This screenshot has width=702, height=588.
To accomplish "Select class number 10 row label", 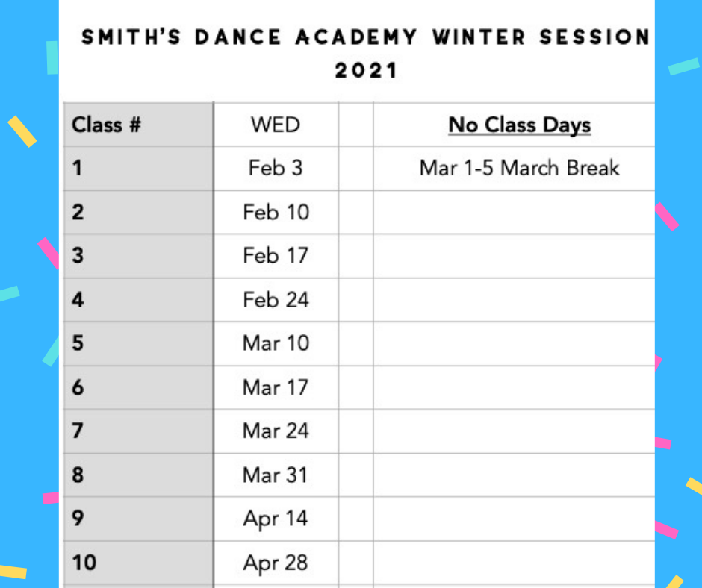I will coord(138,563).
